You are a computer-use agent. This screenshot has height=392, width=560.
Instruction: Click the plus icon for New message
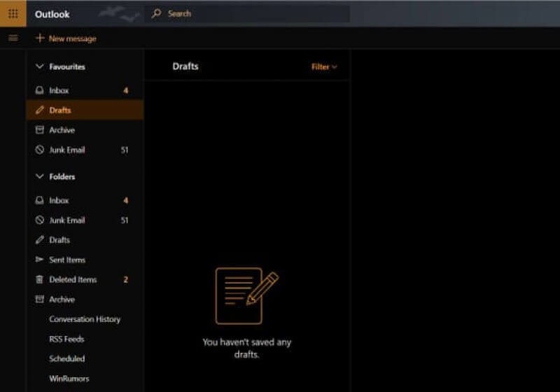click(x=40, y=38)
